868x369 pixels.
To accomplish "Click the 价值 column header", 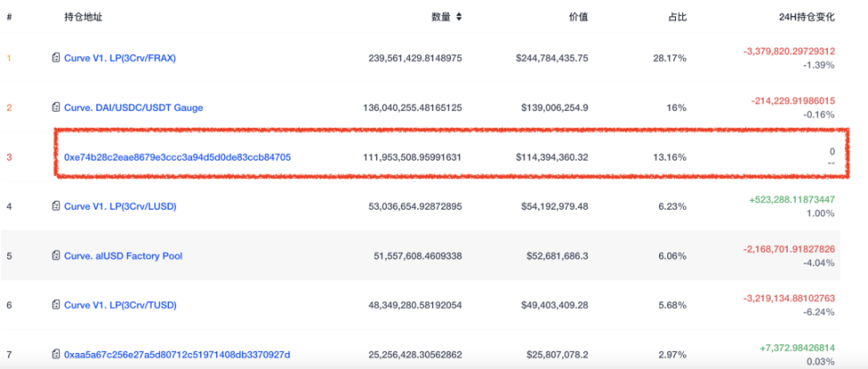I will (x=580, y=16).
